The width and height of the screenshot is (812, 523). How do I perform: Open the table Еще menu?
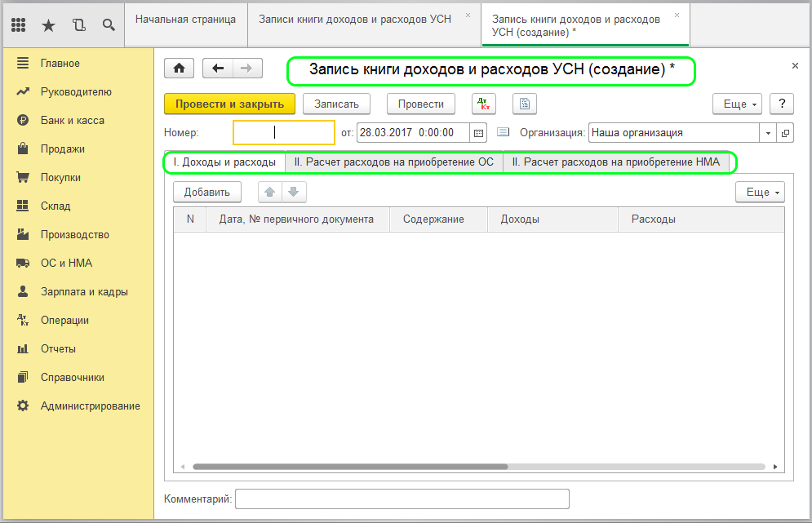point(763,192)
